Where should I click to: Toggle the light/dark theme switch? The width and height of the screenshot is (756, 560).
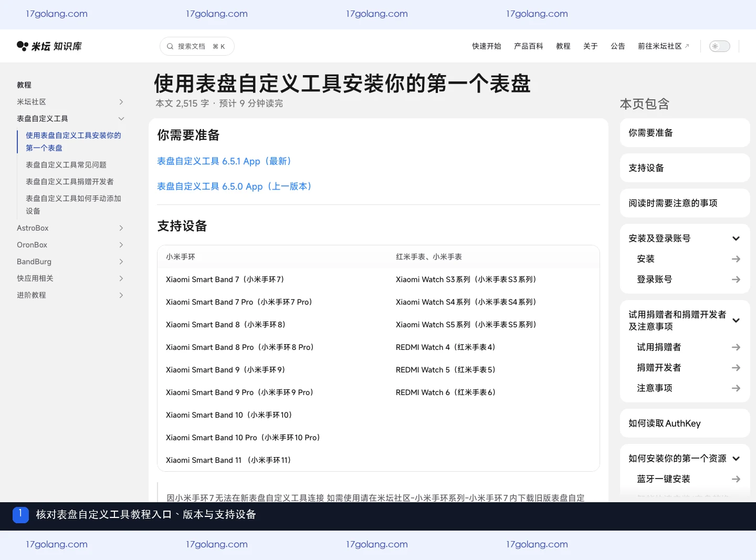pos(720,46)
